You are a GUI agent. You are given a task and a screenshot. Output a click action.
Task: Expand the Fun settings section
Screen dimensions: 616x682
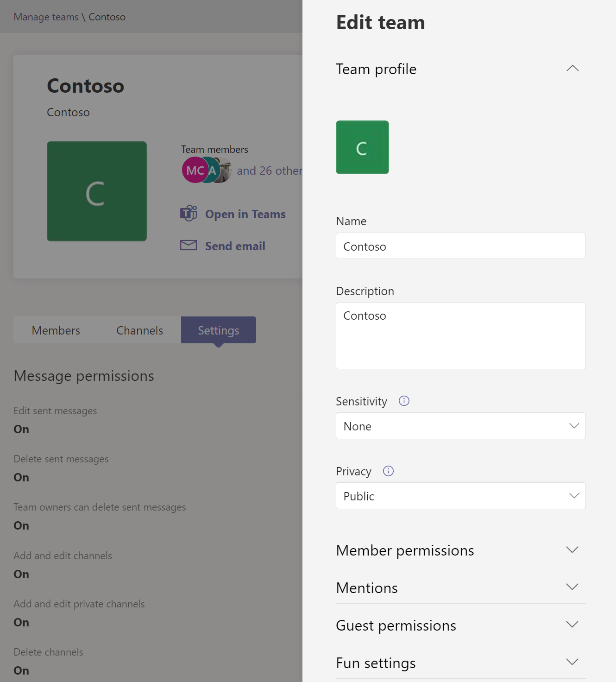coord(461,663)
